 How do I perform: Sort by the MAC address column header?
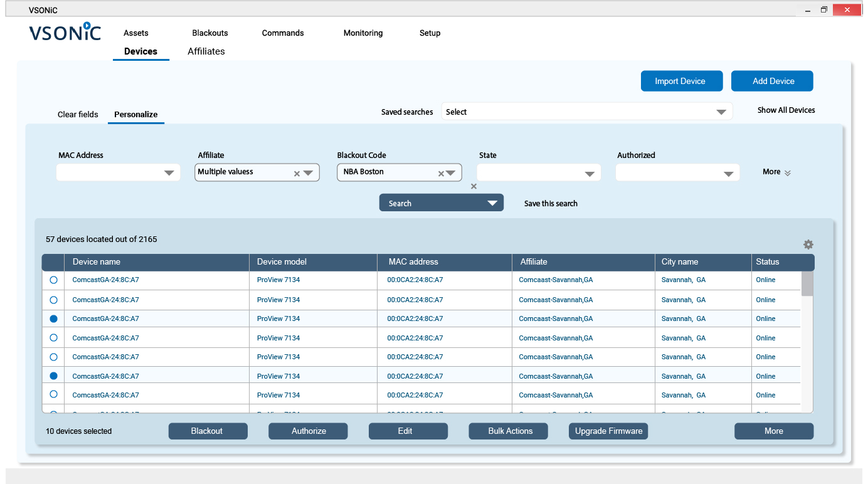pyautogui.click(x=445, y=262)
